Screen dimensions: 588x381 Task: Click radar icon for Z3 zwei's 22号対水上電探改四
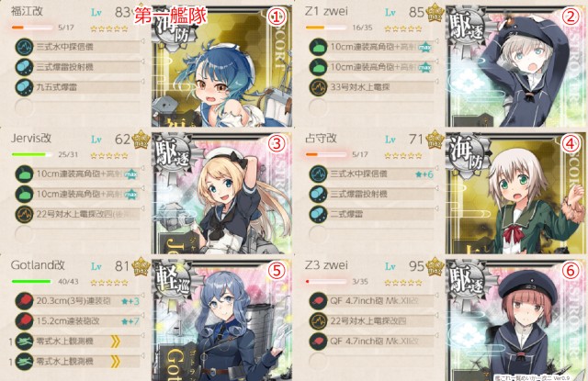pyautogui.click(x=318, y=321)
